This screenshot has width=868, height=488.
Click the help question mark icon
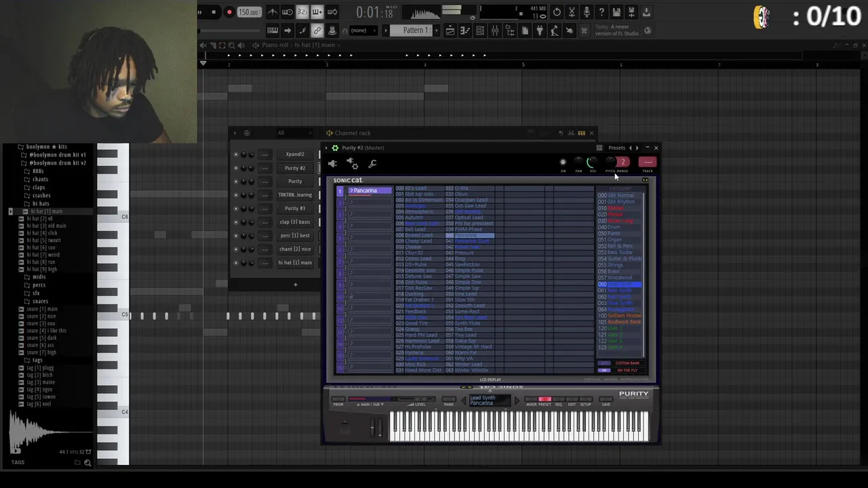click(x=601, y=12)
